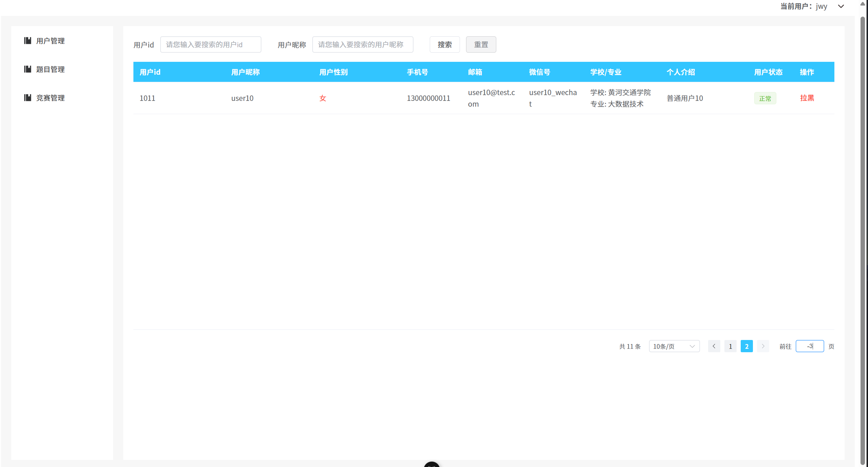Open 竞赛管理 via its sidebar icon
This screenshot has height=467, width=868.
(28, 98)
